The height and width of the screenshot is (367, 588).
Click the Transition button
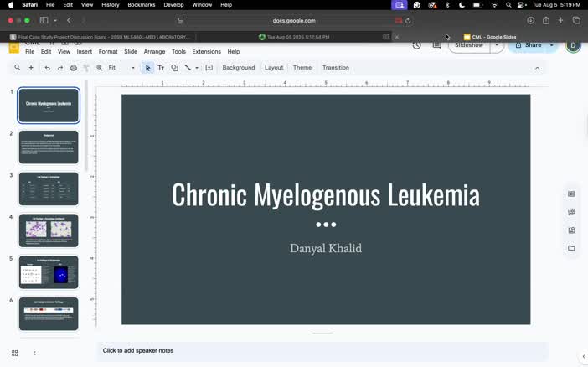[336, 68]
